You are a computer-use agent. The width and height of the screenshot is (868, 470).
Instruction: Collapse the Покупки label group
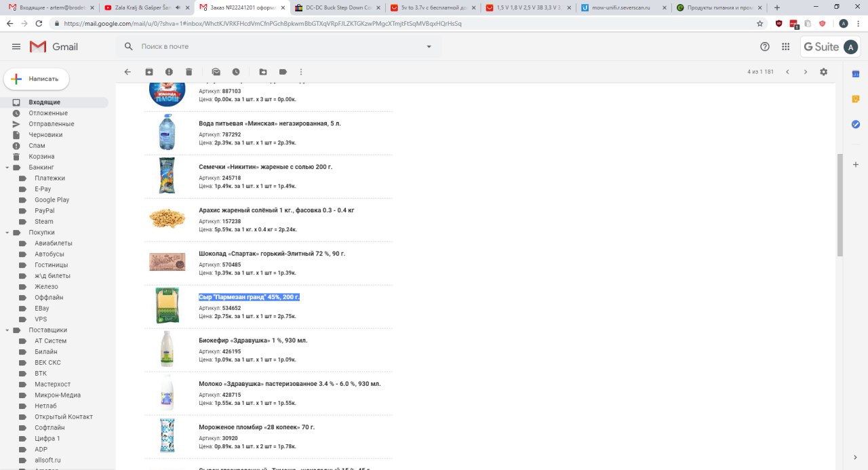tap(7, 233)
